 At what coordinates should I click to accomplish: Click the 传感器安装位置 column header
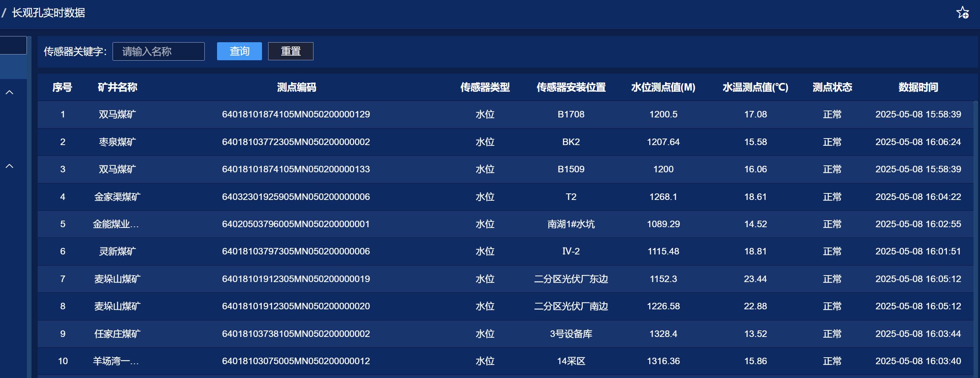[x=571, y=87]
